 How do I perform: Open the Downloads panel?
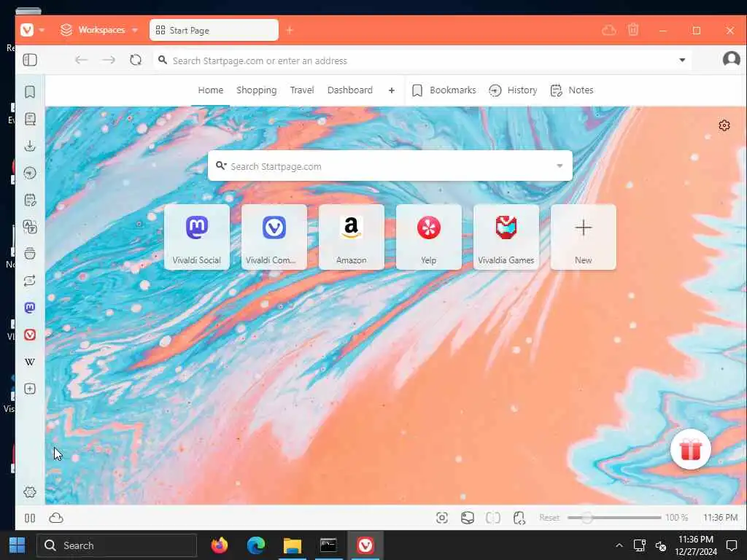30,146
